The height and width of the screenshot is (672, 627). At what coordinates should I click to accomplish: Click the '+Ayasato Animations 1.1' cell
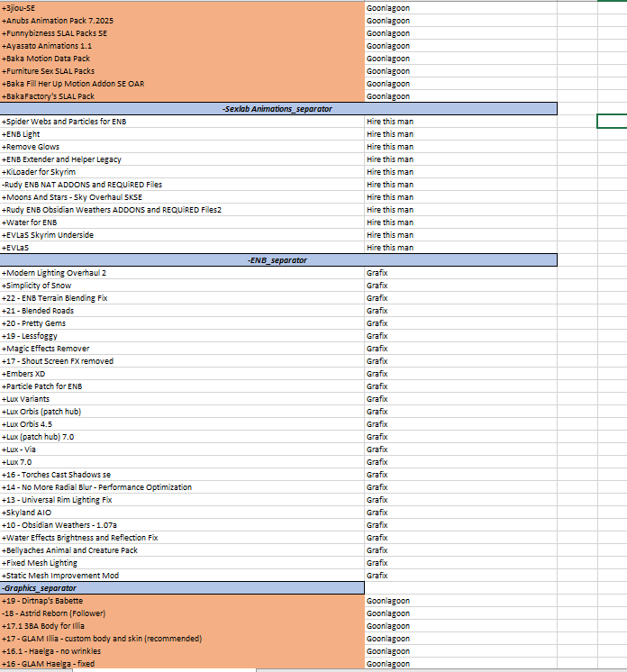click(182, 46)
